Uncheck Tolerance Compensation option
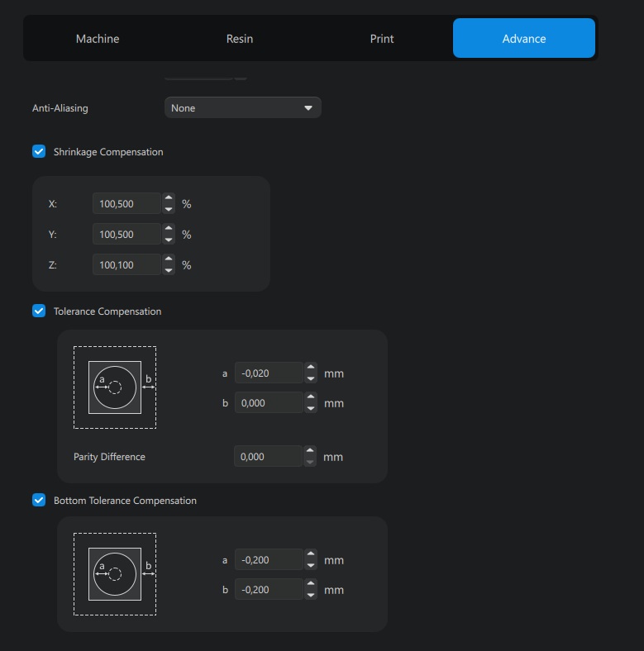 (39, 311)
